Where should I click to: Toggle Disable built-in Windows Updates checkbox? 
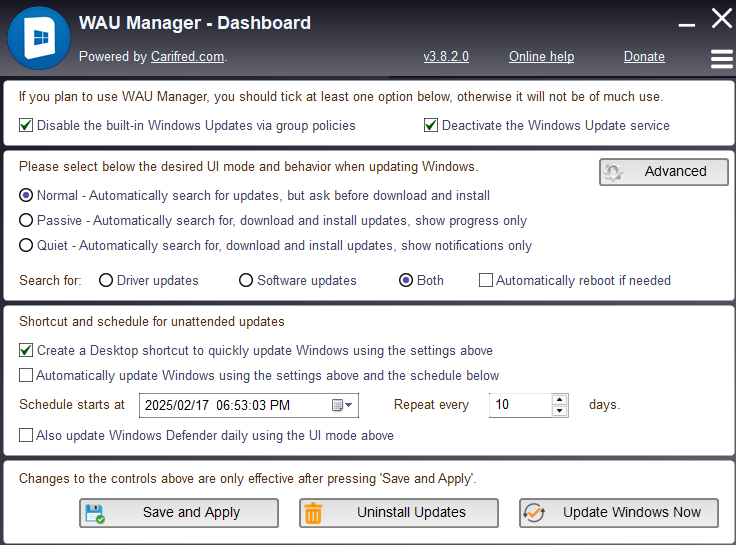26,125
